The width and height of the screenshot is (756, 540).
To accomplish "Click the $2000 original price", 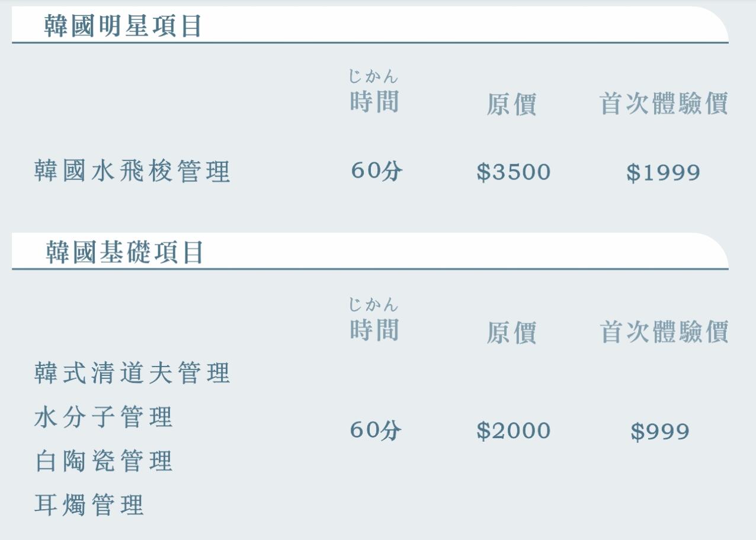I will click(x=514, y=430).
